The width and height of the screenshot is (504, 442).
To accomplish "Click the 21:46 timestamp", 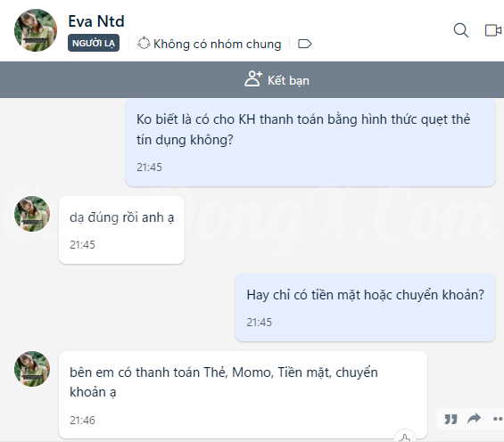I will (x=82, y=421).
